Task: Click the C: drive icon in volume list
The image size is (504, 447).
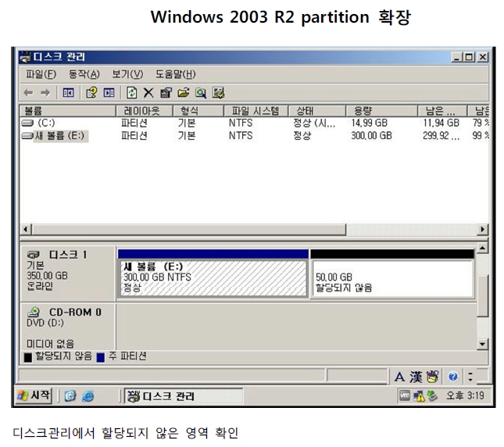Action: [x=27, y=123]
